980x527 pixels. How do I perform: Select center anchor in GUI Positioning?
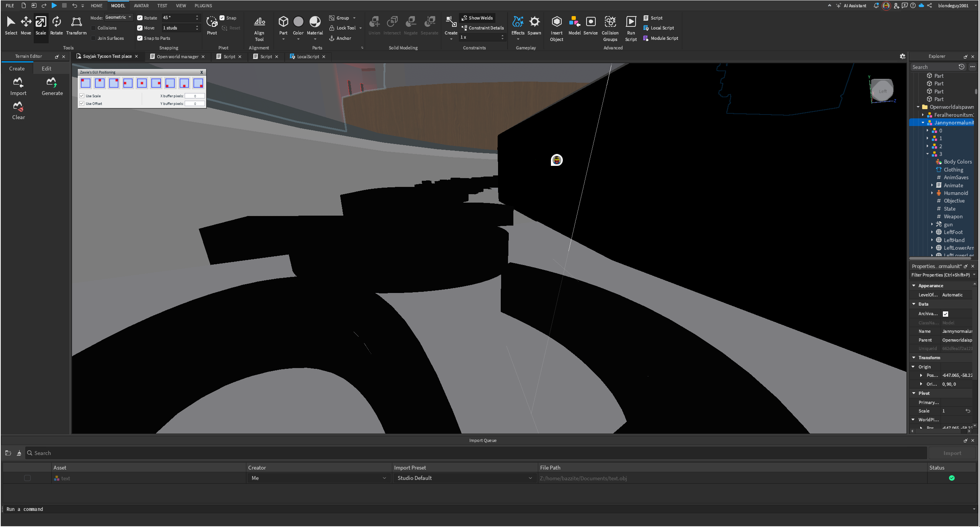tap(142, 83)
